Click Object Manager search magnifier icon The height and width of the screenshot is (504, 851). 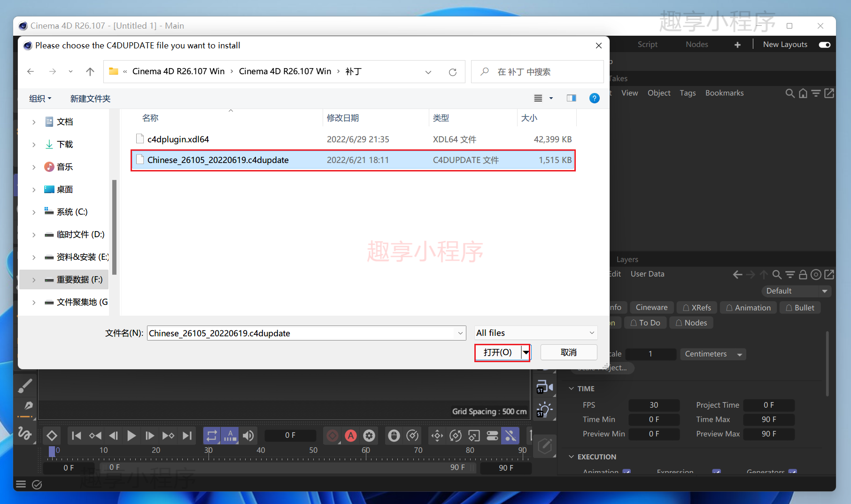(x=790, y=93)
